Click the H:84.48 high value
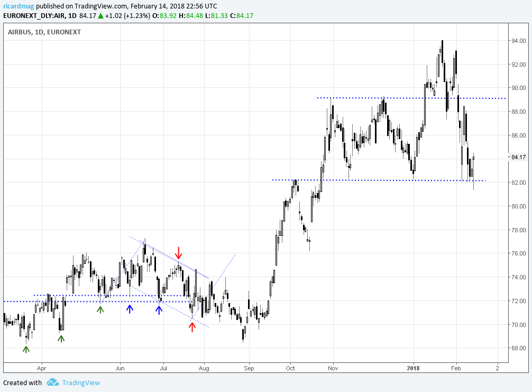The width and height of the screenshot is (532, 392). (191, 16)
